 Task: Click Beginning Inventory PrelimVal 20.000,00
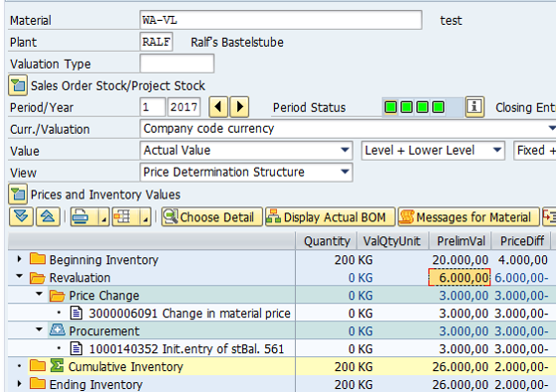460,260
